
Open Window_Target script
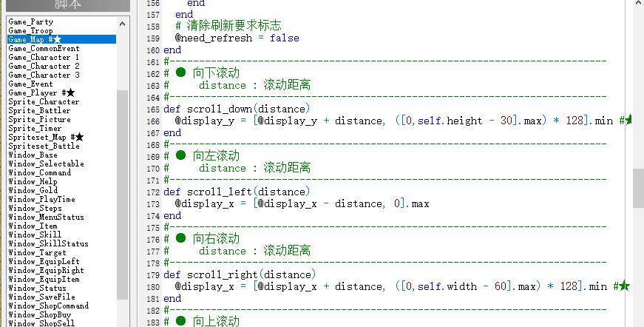click(x=37, y=252)
